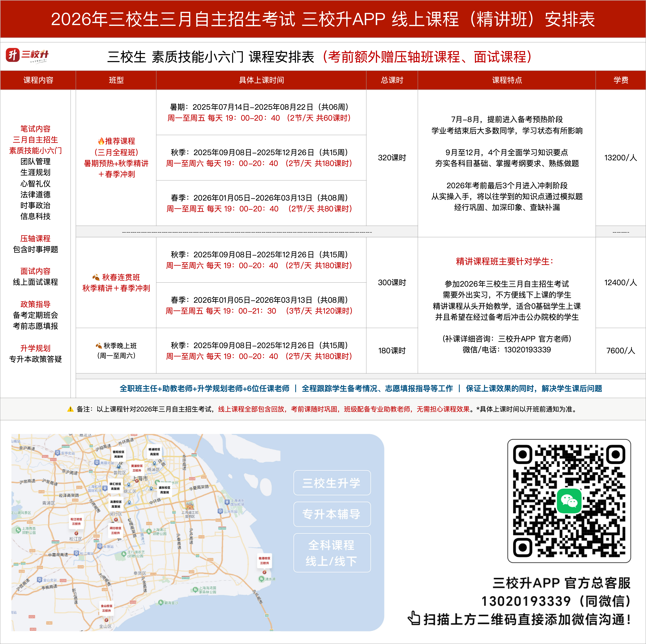This screenshot has width=646, height=644.
Task: Click the 7600/人 tuition cell
Action: [621, 350]
